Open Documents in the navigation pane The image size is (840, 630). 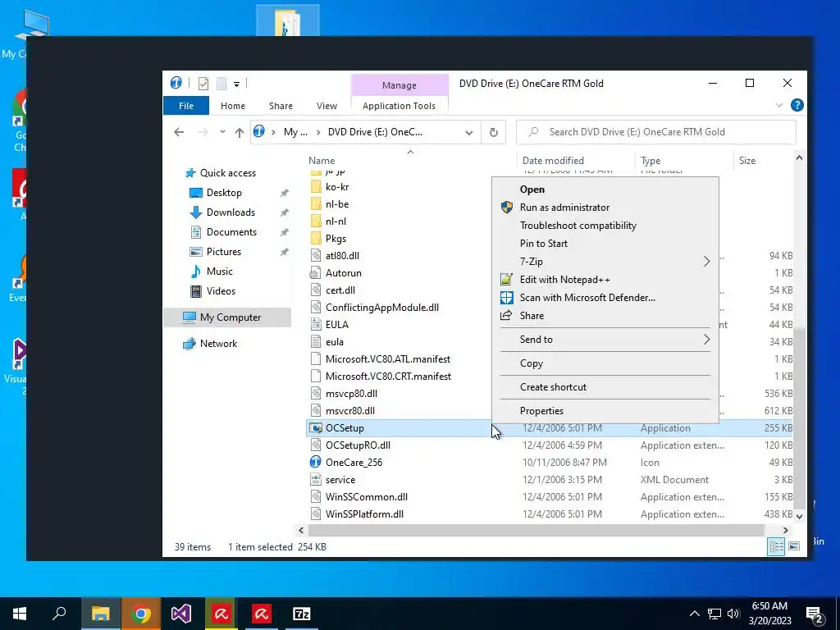tap(231, 232)
